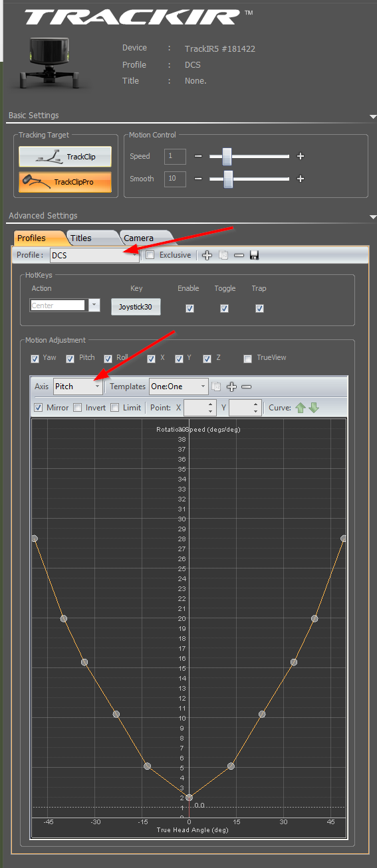Open the Profile dropdown showing DCS
Viewport: 377px width, 868px height.
(x=94, y=255)
